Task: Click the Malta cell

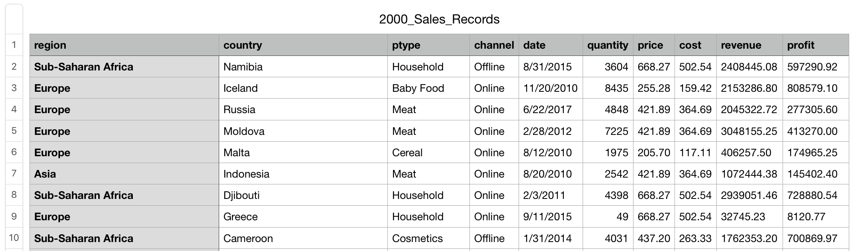Action: click(x=303, y=152)
